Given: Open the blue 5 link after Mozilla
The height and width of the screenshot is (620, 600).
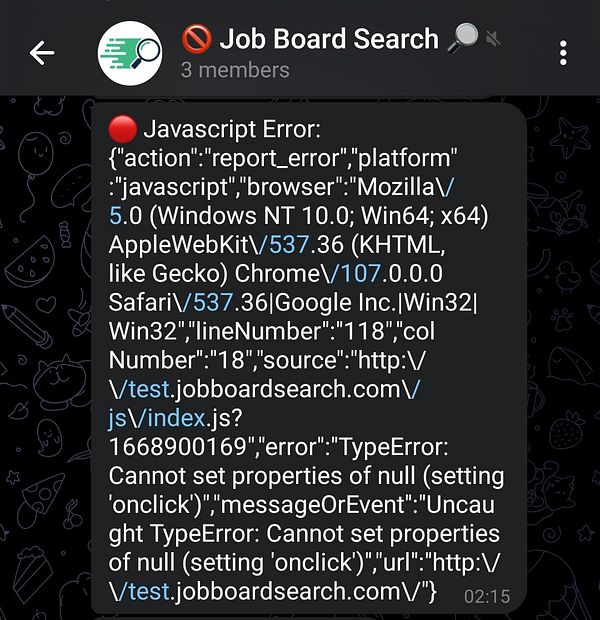Looking at the screenshot, I should click(115, 216).
